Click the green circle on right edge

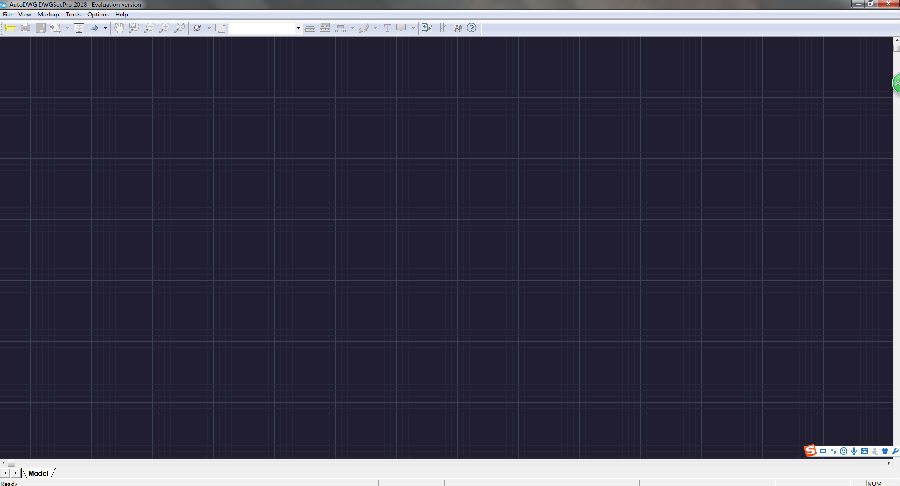click(x=897, y=83)
